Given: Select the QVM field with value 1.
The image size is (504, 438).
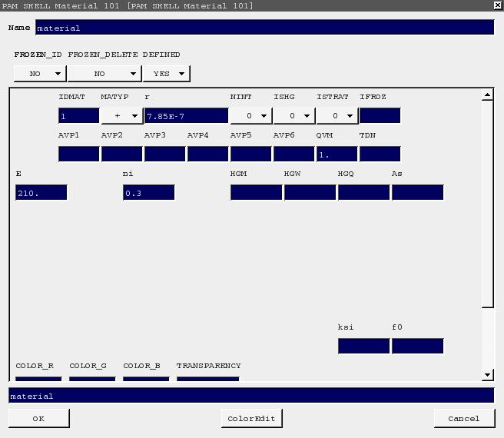Looking at the screenshot, I should point(337,154).
